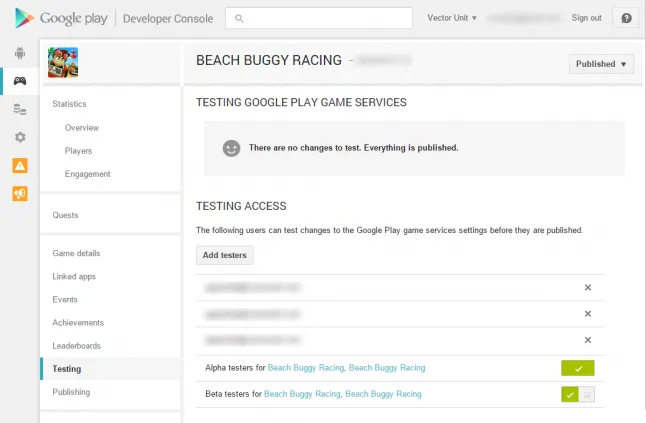Image resolution: width=646 pixels, height=423 pixels.
Task: Open second Beach Buggy Racing beta link
Action: pyautogui.click(x=383, y=394)
